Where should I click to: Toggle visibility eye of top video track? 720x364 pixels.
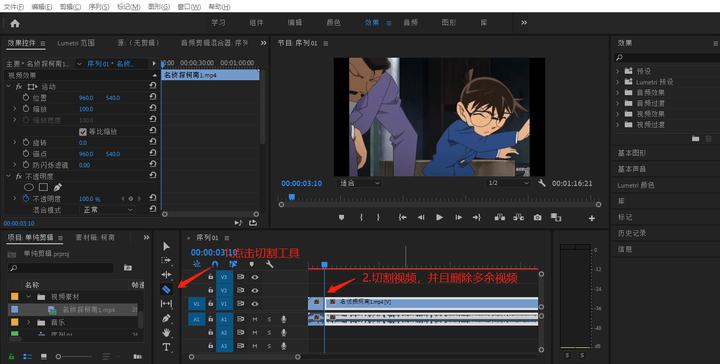pos(254,277)
